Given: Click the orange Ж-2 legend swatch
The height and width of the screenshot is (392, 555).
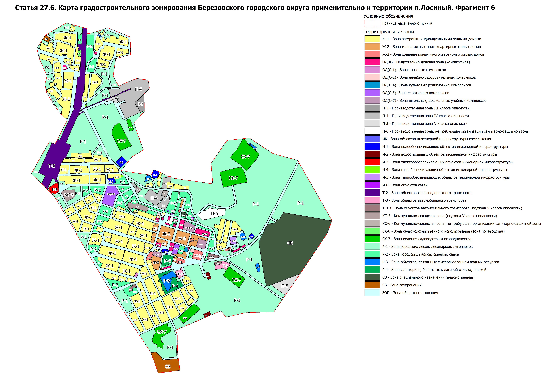Looking at the screenshot, I should click(372, 47).
